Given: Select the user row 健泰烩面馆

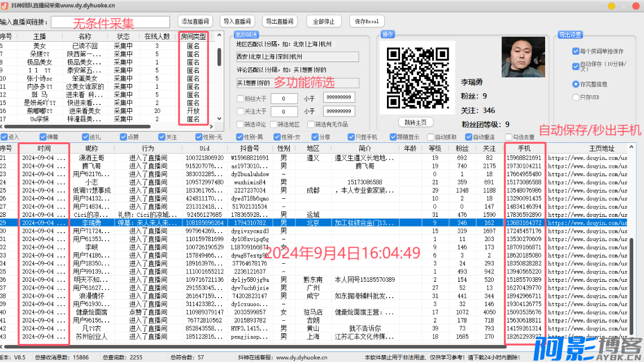Looking at the screenshot, I should (x=314, y=312).
